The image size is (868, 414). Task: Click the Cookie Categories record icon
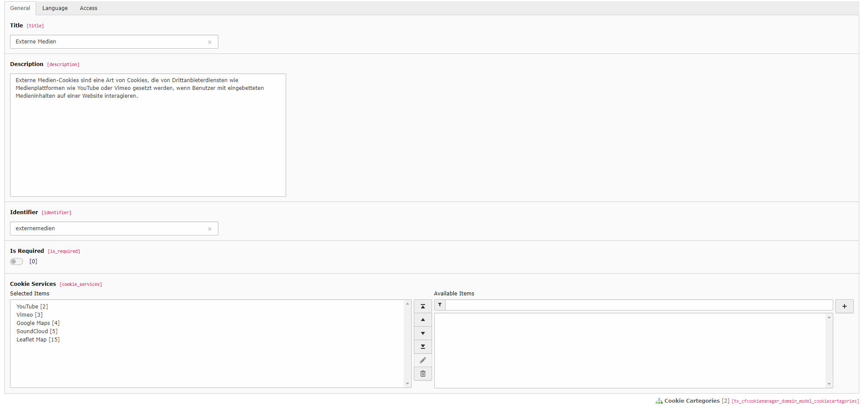pyautogui.click(x=659, y=401)
